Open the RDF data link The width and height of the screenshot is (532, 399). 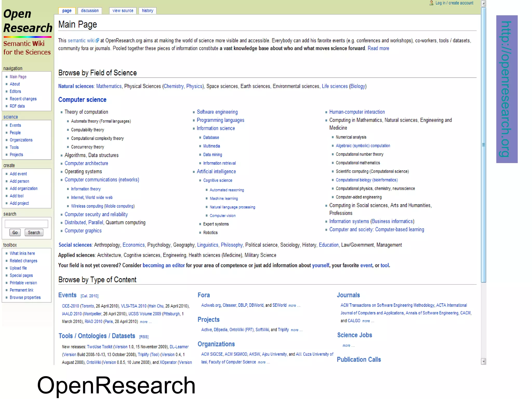[x=17, y=106]
